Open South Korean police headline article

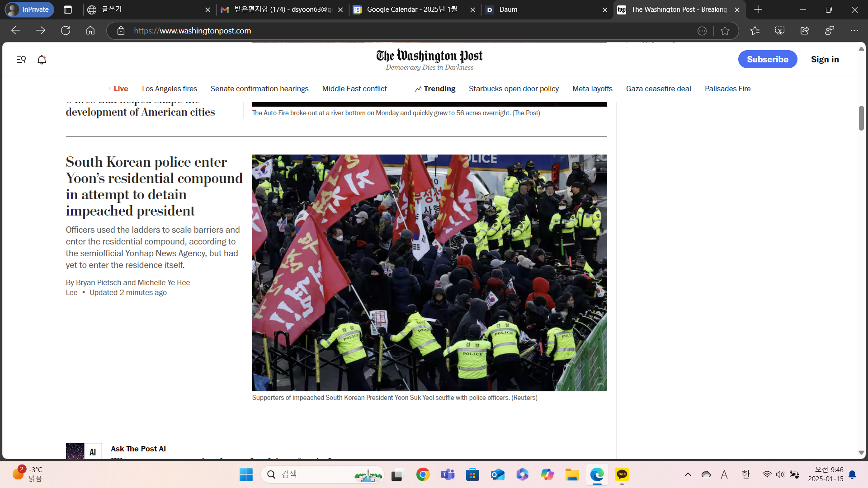(154, 186)
